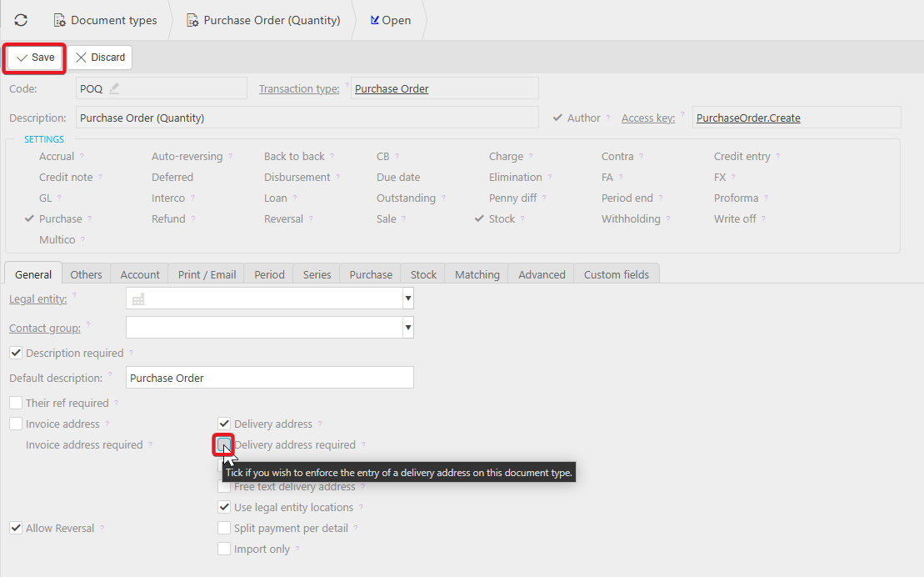924x577 pixels.
Task: Click the Document types breadcrumb icon
Action: (x=59, y=21)
